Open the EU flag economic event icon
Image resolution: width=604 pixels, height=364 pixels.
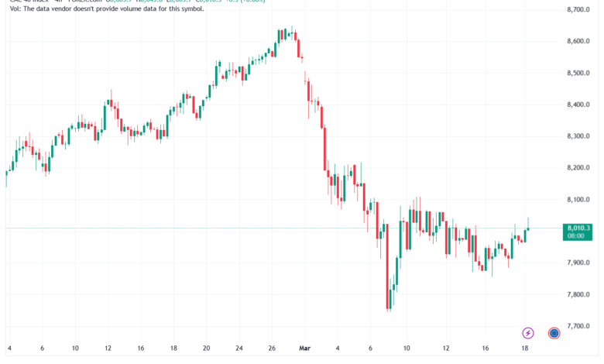(x=554, y=333)
